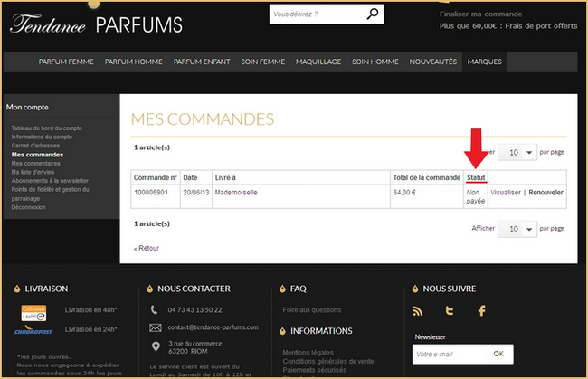
Task: Open Mentions légales link
Action: [x=308, y=353]
